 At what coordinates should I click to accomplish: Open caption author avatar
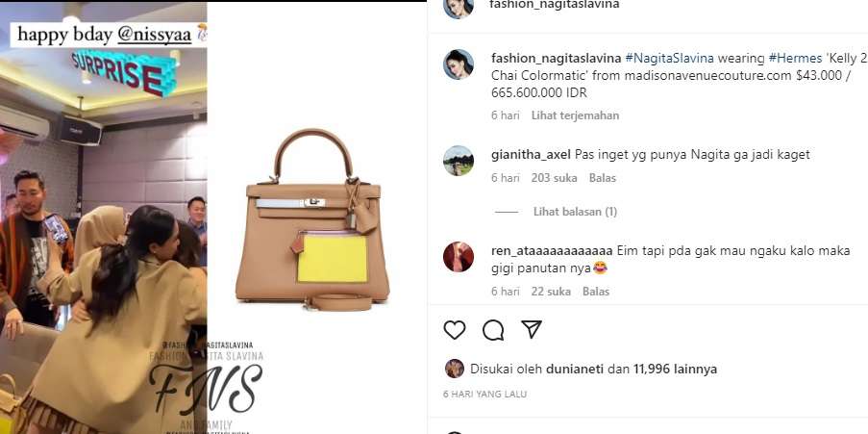pyautogui.click(x=459, y=64)
